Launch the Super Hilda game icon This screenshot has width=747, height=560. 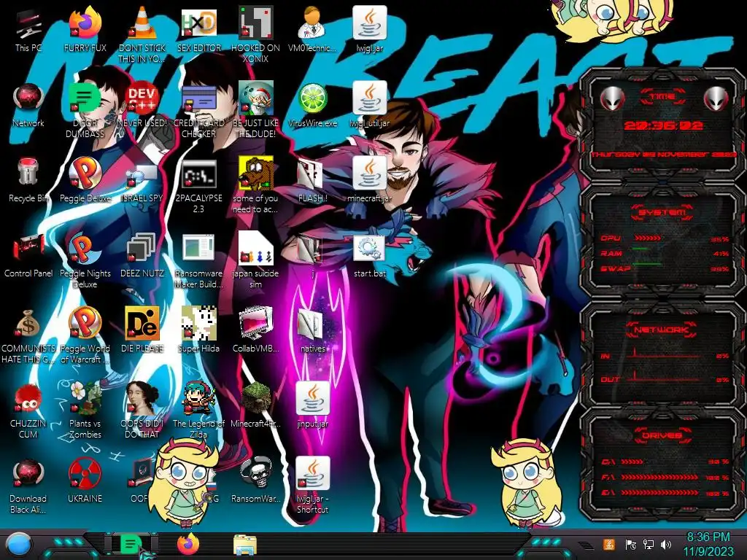click(x=198, y=323)
